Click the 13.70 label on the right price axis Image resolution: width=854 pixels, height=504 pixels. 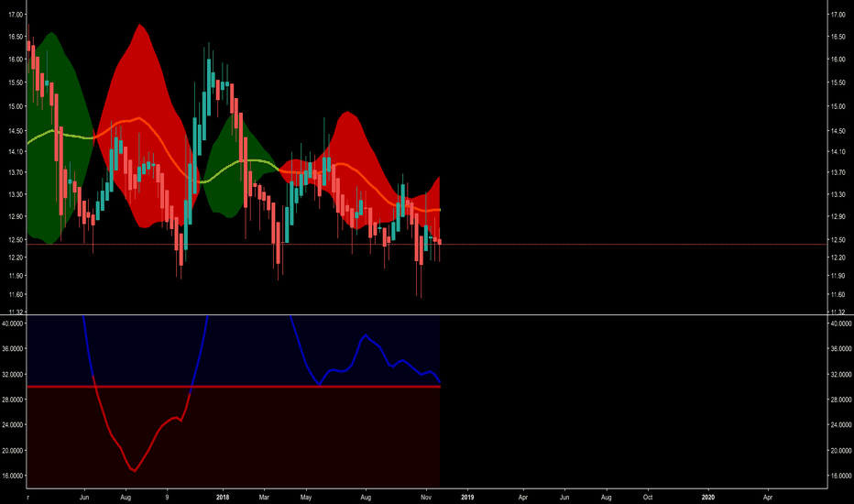838,172
